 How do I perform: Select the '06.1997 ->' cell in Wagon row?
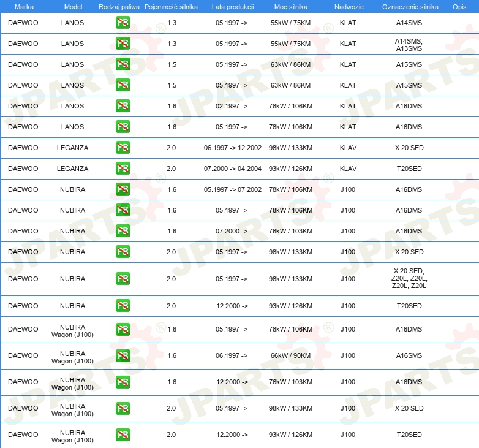tap(232, 355)
